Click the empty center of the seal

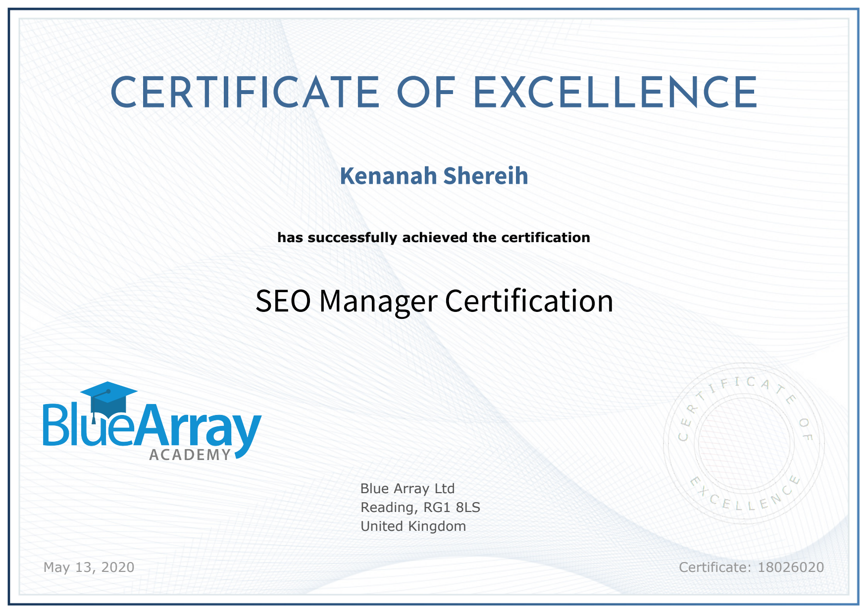tap(744, 443)
